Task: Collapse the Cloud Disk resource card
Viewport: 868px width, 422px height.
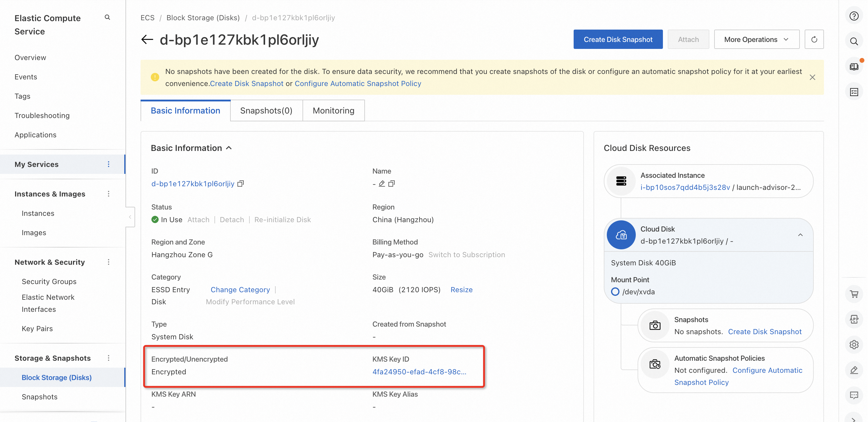Action: click(x=800, y=235)
